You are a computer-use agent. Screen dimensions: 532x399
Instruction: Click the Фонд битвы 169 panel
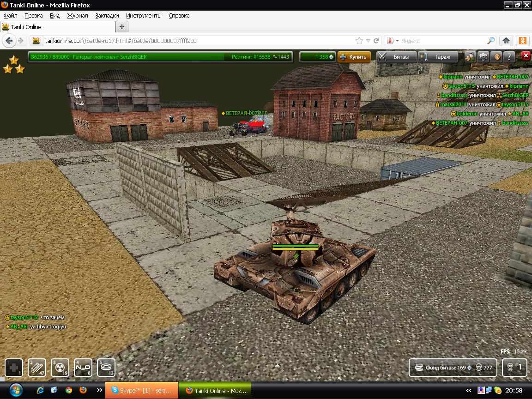(x=453, y=368)
